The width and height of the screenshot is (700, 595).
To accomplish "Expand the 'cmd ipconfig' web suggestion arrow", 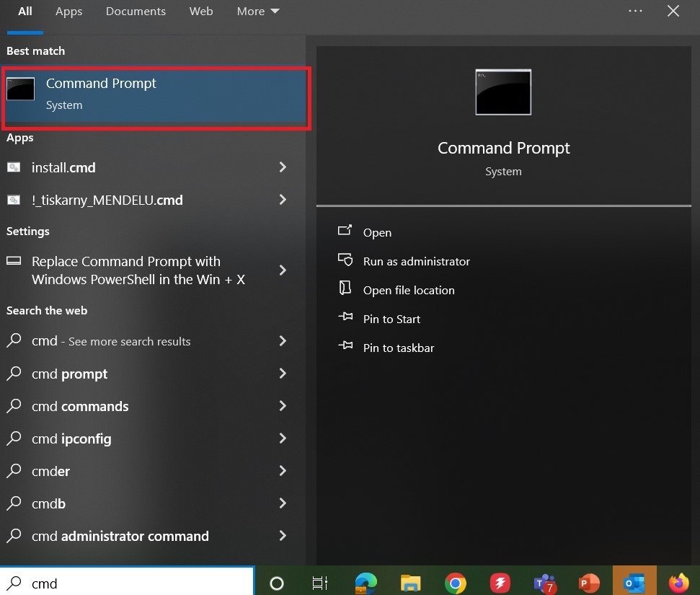I will [x=283, y=438].
